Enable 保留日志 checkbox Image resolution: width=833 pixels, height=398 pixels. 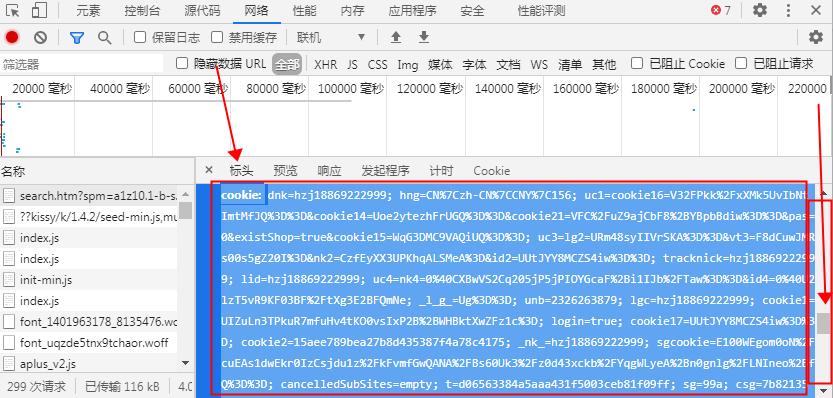[140, 37]
